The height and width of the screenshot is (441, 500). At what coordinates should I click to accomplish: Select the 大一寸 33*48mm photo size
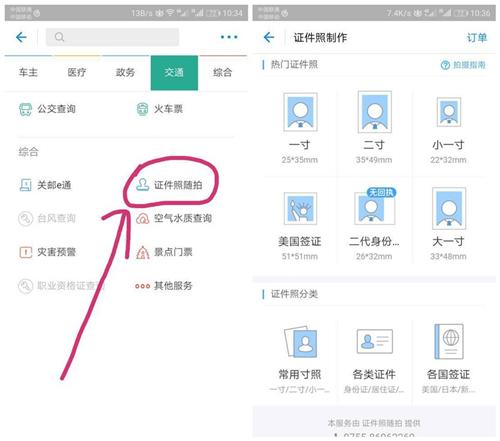point(448,224)
